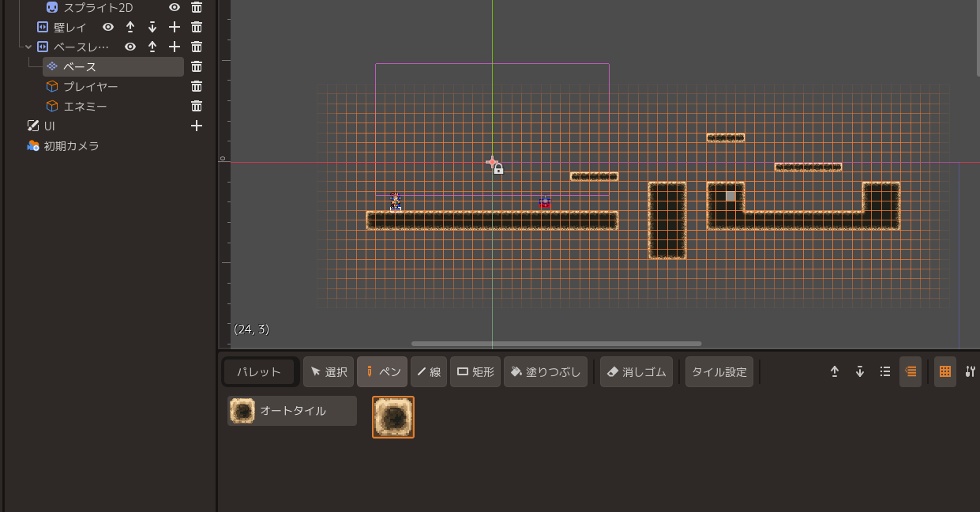The width and height of the screenshot is (980, 512).
Task: Delete the ベース tilemap node
Action: tap(197, 66)
